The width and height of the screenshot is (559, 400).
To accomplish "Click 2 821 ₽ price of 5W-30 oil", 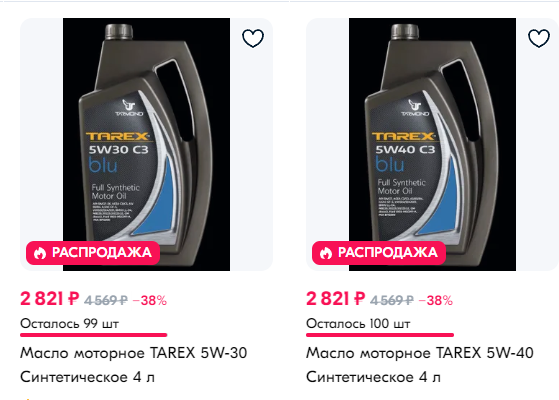I will (50, 298).
